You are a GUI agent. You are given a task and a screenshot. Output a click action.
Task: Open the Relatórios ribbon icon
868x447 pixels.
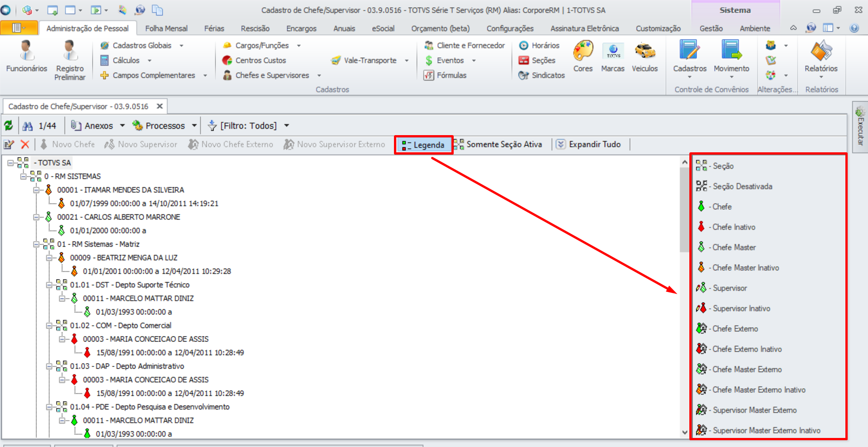point(821,58)
